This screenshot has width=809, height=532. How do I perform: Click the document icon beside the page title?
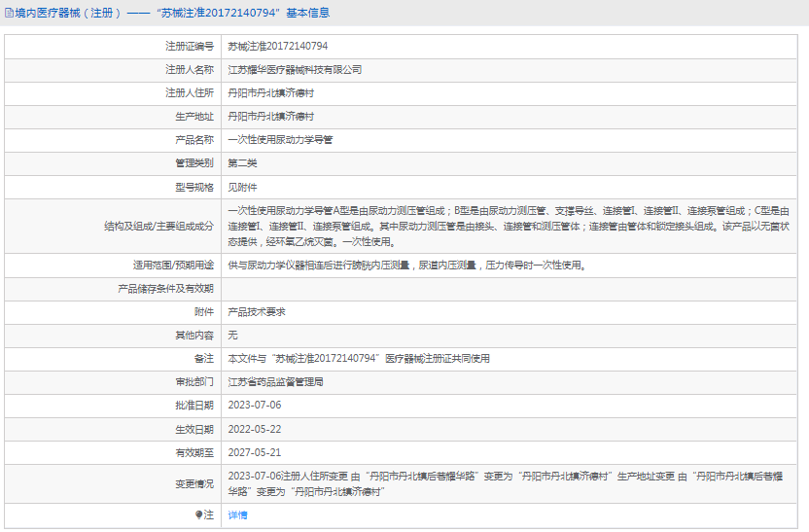pyautogui.click(x=9, y=13)
